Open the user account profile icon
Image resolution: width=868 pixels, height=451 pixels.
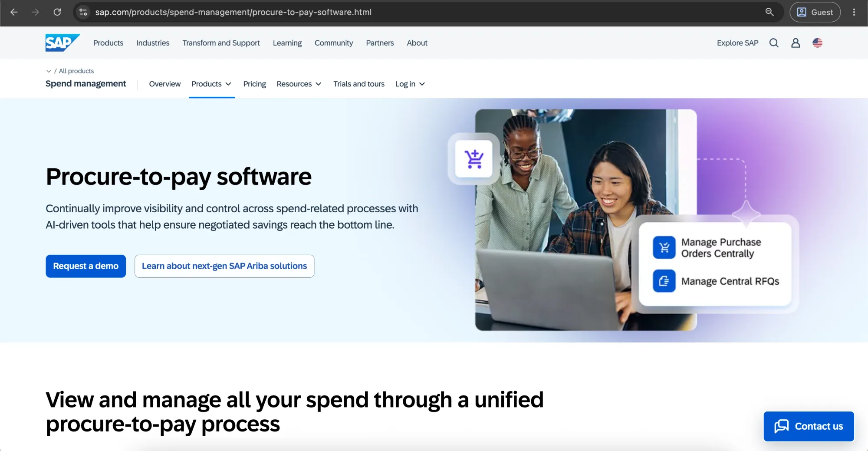tap(796, 43)
